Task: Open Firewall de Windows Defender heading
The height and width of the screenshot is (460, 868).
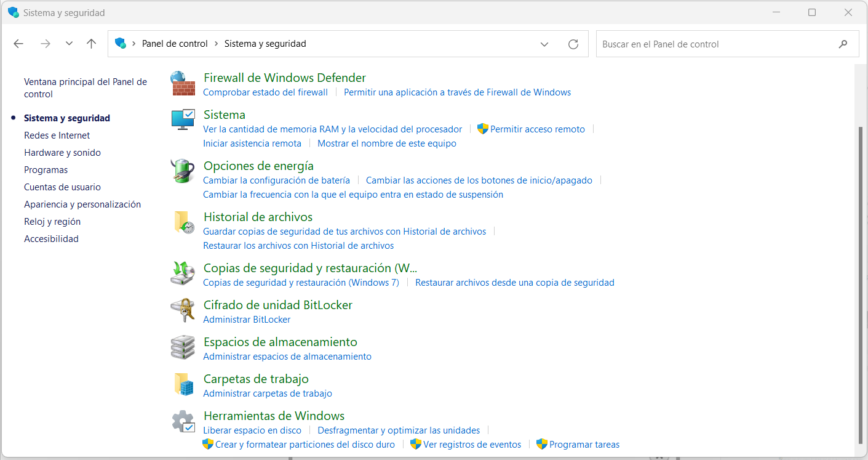Action: click(285, 78)
